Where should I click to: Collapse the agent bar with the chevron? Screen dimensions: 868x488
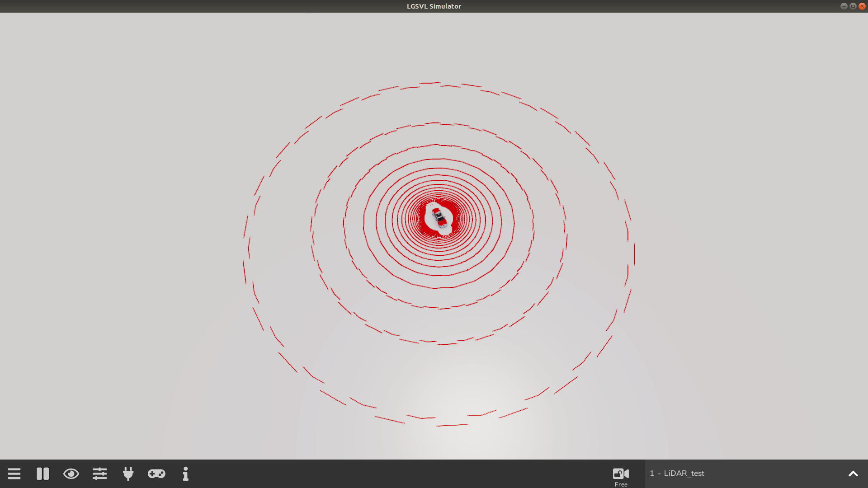pos(853,474)
